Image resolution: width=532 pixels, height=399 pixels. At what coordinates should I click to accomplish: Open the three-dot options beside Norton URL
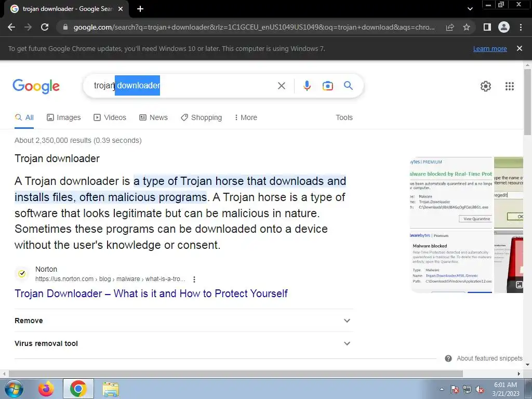tap(194, 279)
